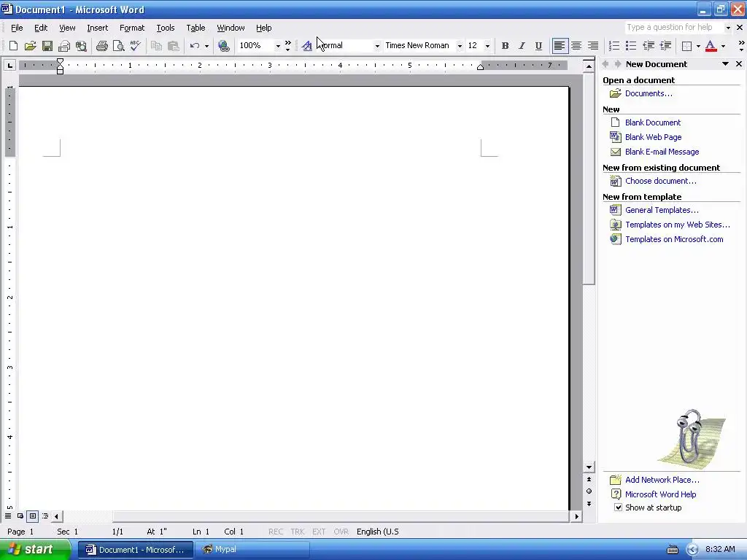Set Align Right paragraph alignment

pyautogui.click(x=593, y=46)
